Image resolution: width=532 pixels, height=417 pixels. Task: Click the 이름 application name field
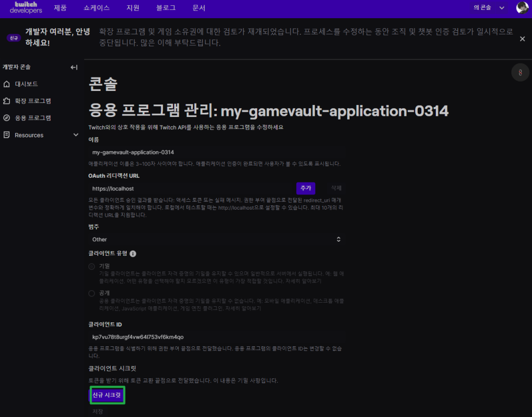(x=216, y=152)
